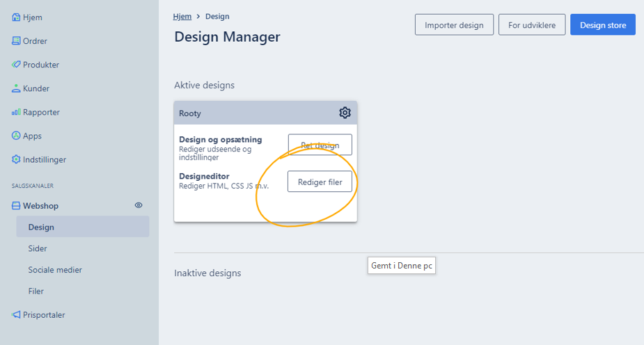This screenshot has height=345, width=644.
Task: Click Rediger filer button
Action: tap(320, 182)
